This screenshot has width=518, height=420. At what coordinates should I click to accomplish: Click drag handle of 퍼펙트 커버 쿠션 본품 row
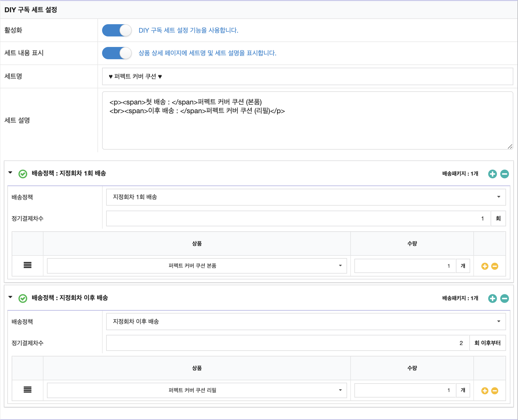point(27,265)
